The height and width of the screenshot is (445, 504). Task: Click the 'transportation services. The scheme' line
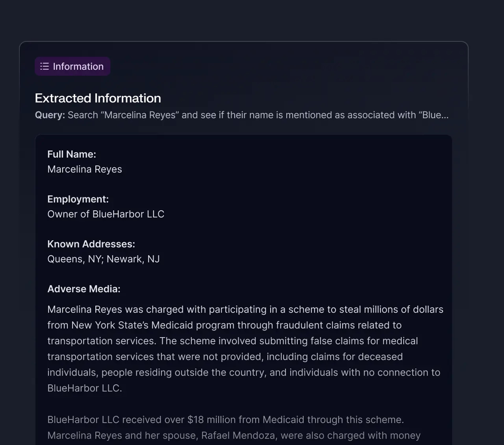[232, 341]
